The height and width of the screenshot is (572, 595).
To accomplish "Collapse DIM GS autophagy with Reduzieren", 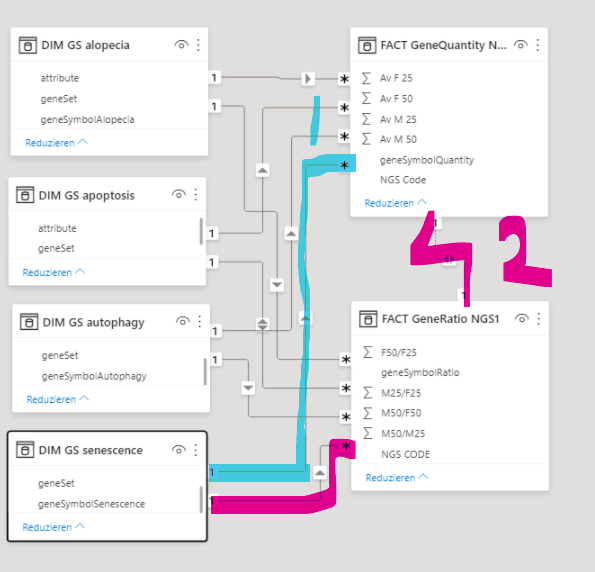I will pyautogui.click(x=58, y=399).
